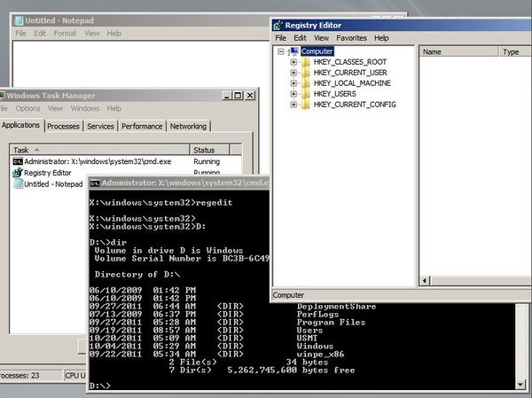Select HKEY_LOCAL_MACHINE label in tree

pyautogui.click(x=352, y=83)
